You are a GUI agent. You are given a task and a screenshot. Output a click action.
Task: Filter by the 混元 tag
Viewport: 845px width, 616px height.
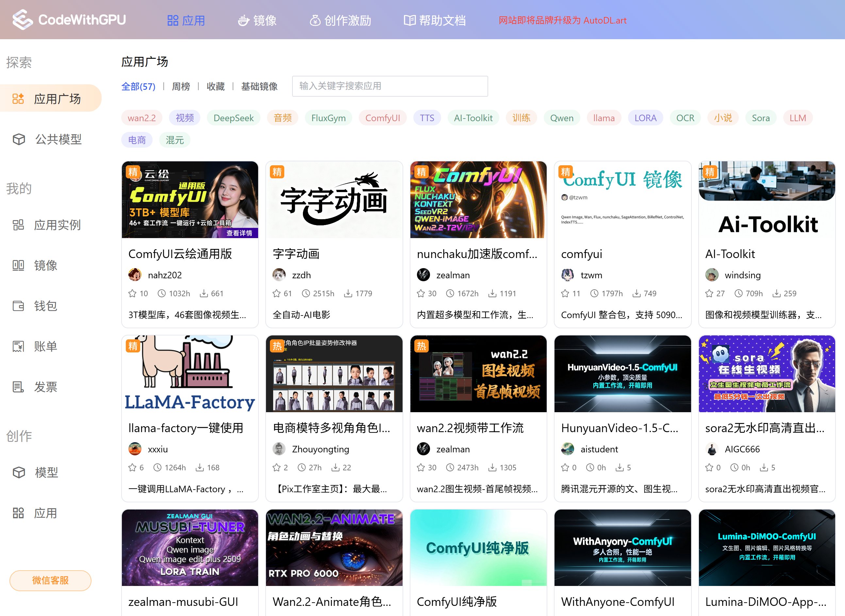pyautogui.click(x=174, y=140)
